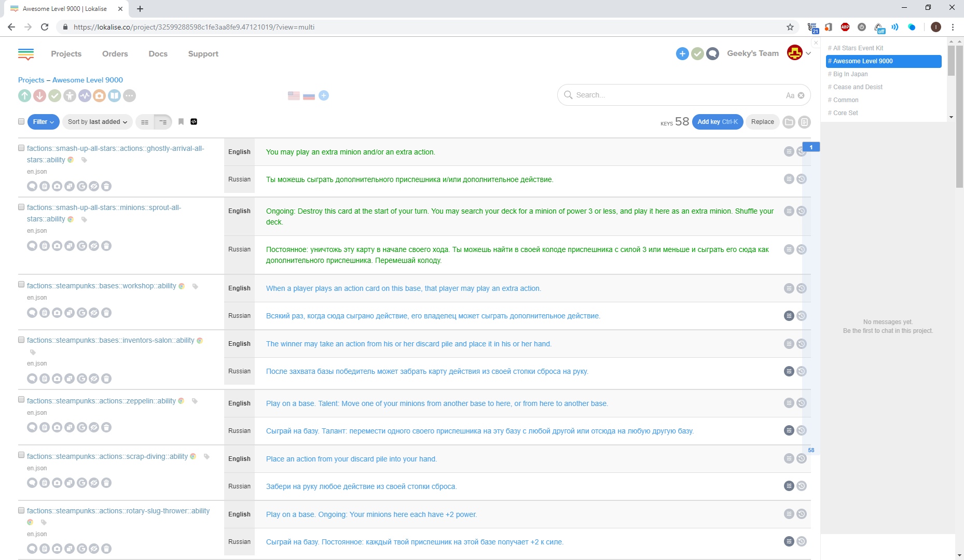964x560 pixels.
Task: Click dark review icon on workshop Russian row
Action: 789,316
